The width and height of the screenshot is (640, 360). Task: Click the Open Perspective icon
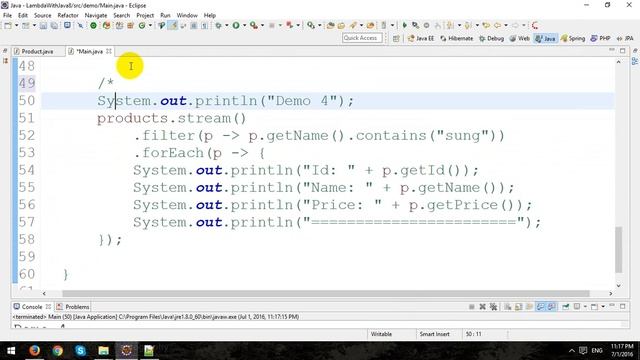pyautogui.click(x=396, y=38)
